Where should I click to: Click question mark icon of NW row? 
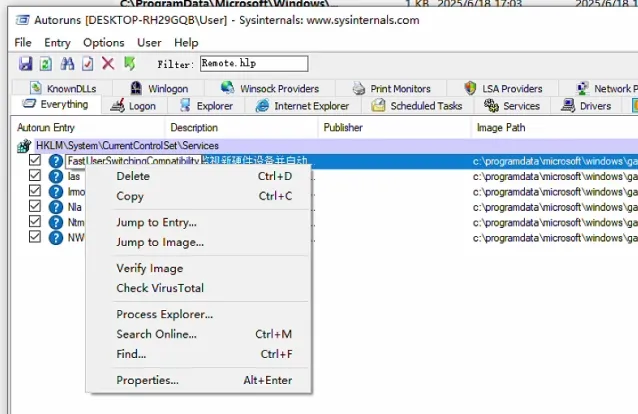[x=56, y=238]
